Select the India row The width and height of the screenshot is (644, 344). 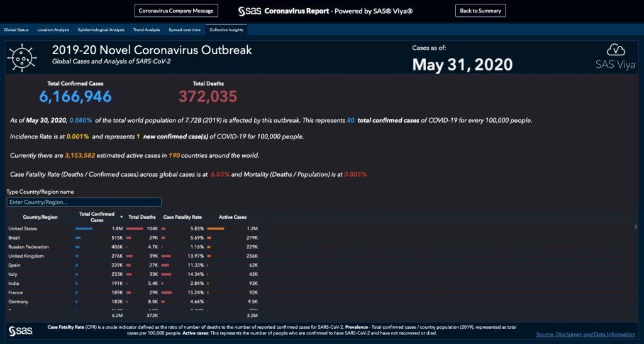(133, 283)
